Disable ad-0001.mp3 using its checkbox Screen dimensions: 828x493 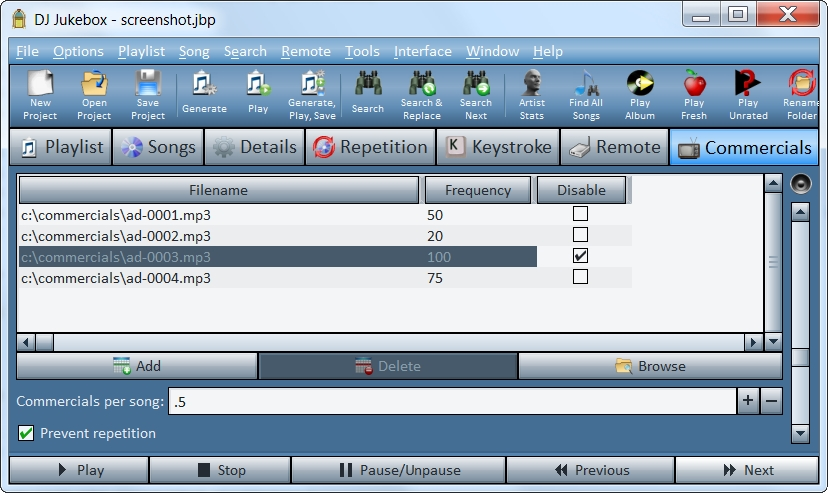[x=580, y=214]
